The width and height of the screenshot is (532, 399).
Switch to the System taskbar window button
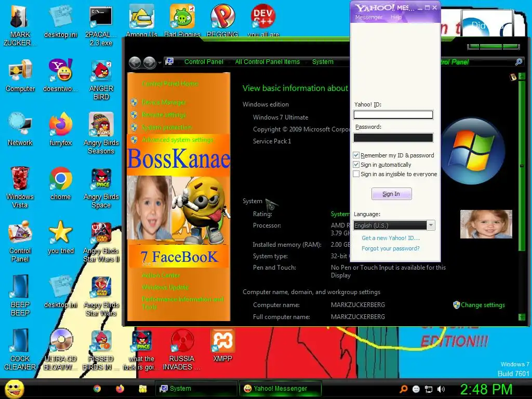[x=196, y=389]
